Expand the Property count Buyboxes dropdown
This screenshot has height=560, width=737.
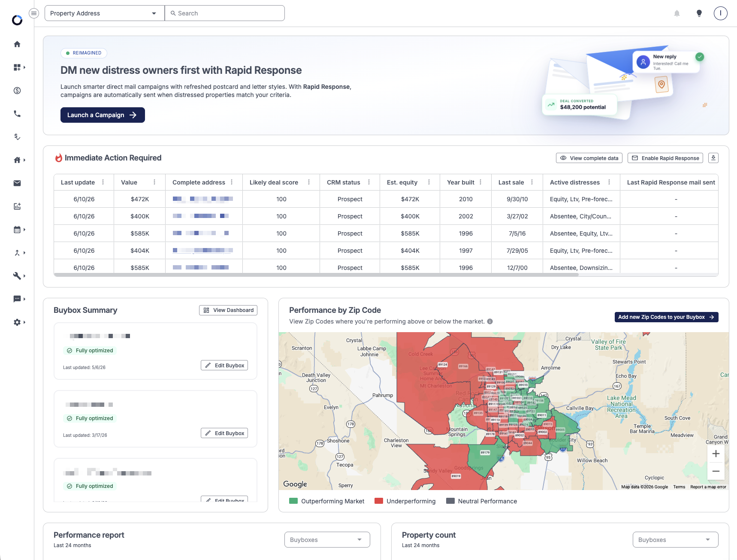point(676,540)
